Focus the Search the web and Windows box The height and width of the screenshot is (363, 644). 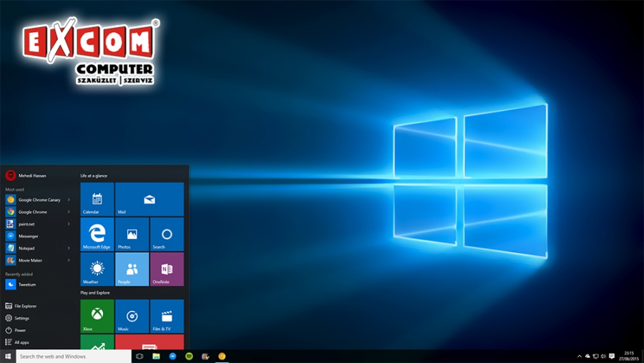click(74, 357)
